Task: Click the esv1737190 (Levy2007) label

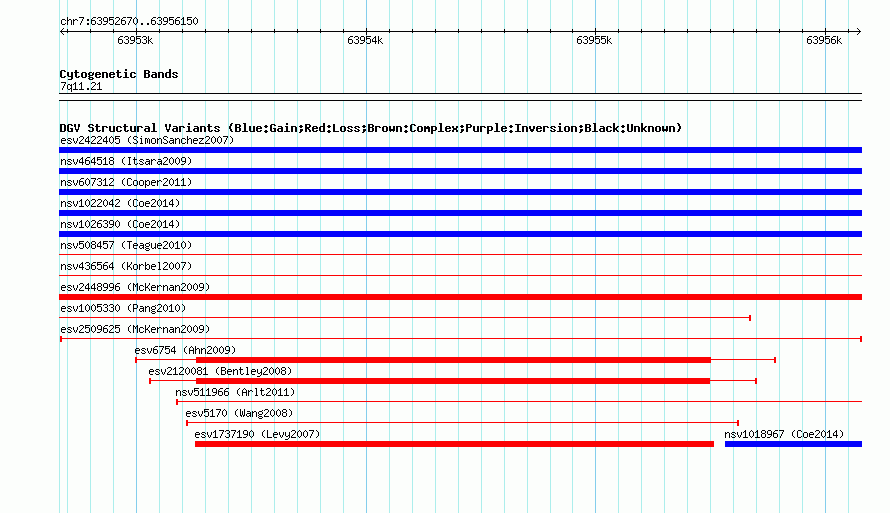Action: click(257, 434)
